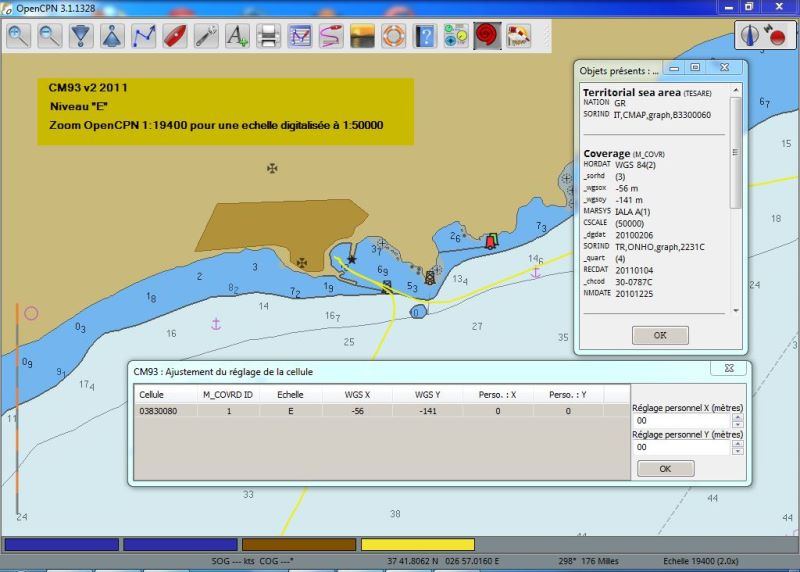
Task: Decrease Réglage personnel Y with down arrow
Action: coord(737,451)
